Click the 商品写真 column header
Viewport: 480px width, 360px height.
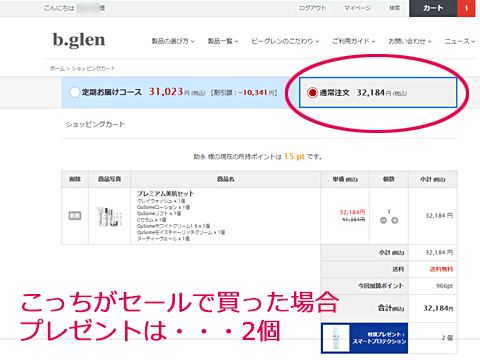coord(109,179)
